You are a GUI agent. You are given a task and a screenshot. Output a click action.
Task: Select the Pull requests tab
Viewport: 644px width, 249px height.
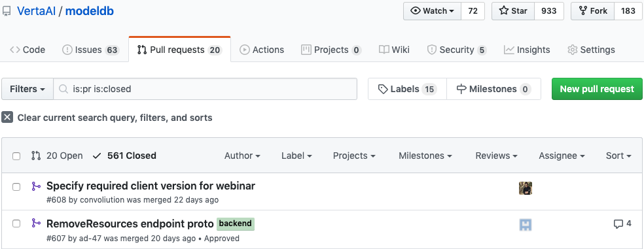179,50
